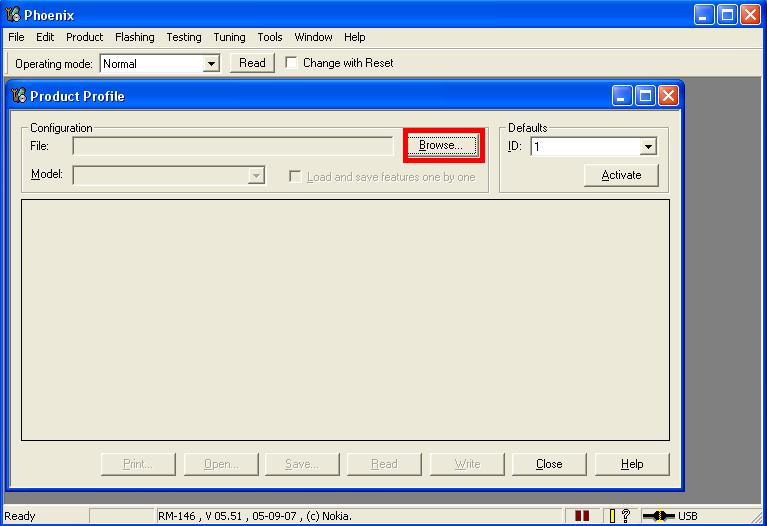Click the empty profile features list area
Image resolution: width=767 pixels, height=526 pixels.
[345, 320]
